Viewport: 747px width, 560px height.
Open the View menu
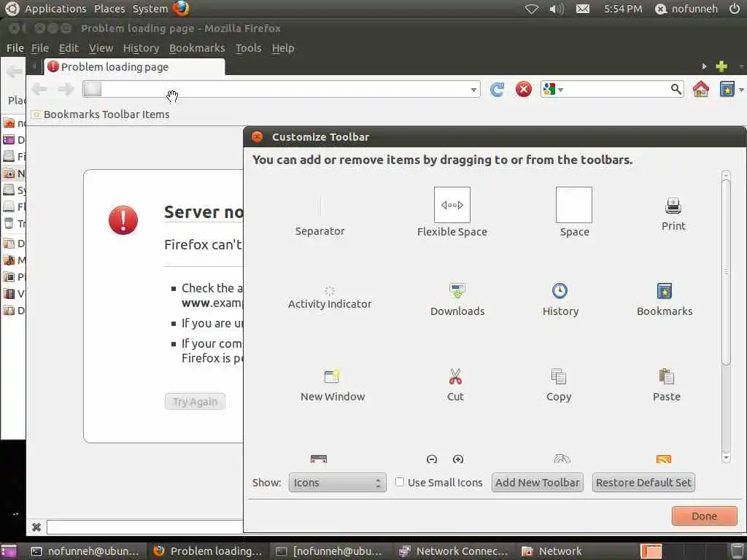(x=101, y=48)
